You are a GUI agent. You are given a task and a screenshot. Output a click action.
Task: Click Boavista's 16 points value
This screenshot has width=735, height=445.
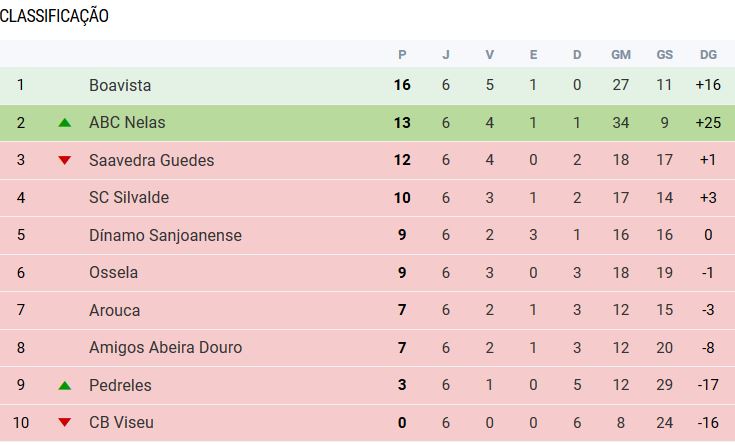coord(402,85)
